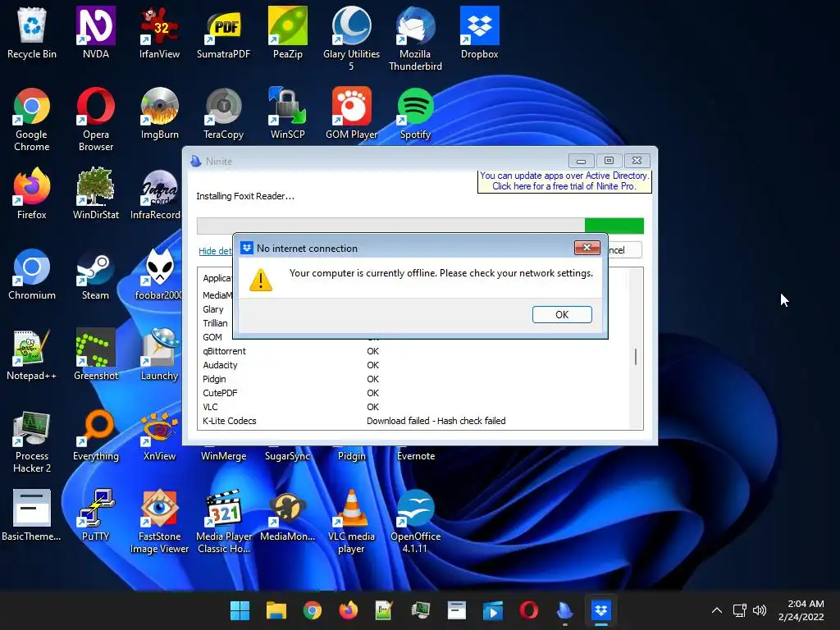Open the network status tray icon
The image size is (840, 630).
tap(740, 610)
